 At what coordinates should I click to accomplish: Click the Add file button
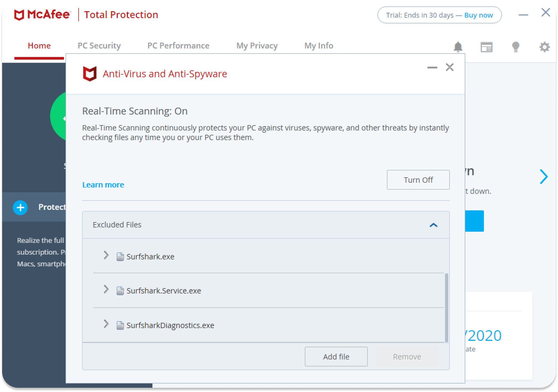[x=336, y=357]
